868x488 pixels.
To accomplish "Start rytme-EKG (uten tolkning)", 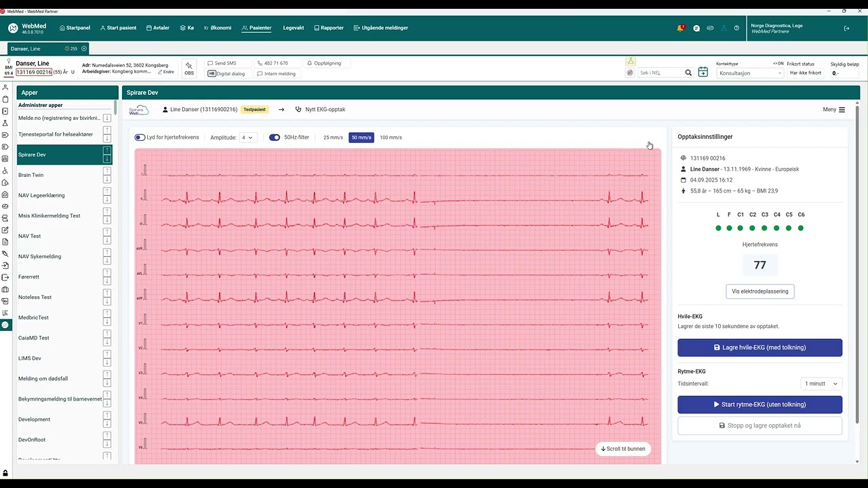I will [759, 405].
